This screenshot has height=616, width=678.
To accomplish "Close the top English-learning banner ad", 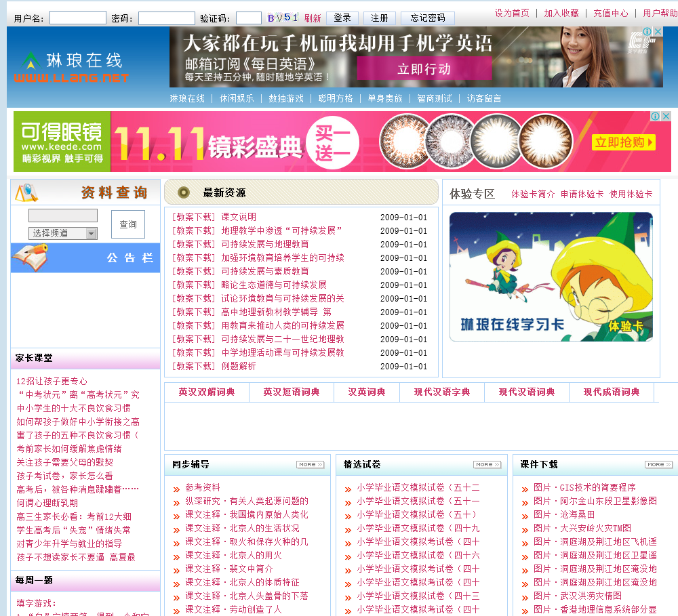I will coord(658,32).
